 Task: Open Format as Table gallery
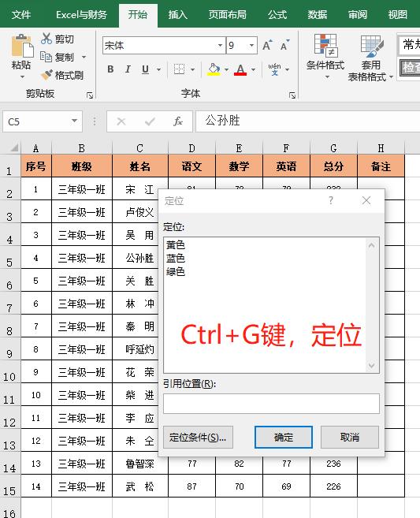point(370,58)
